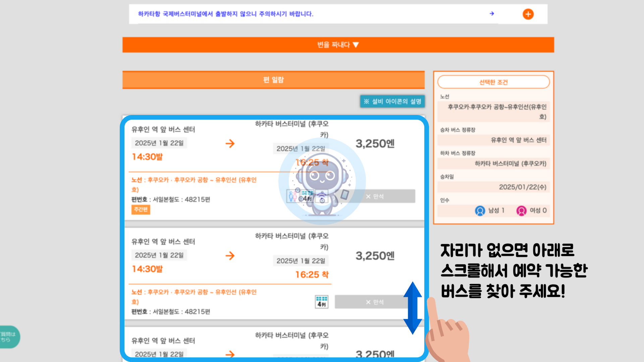644x362 pixels.
Task: Click the drop-off stop value in the side panel
Action: click(x=493, y=163)
